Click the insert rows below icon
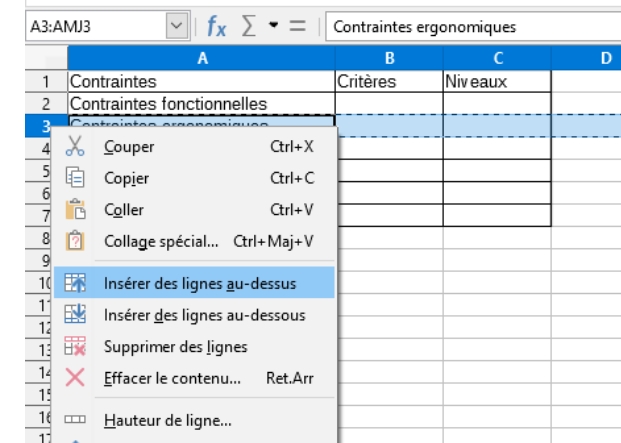621x443 pixels. (x=75, y=315)
